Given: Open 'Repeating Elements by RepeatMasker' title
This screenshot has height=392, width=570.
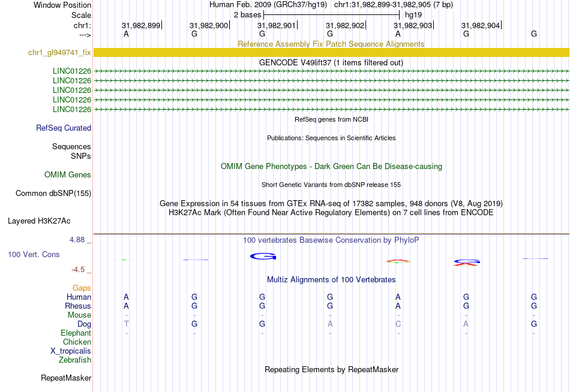Looking at the screenshot, I should pyautogui.click(x=331, y=369).
